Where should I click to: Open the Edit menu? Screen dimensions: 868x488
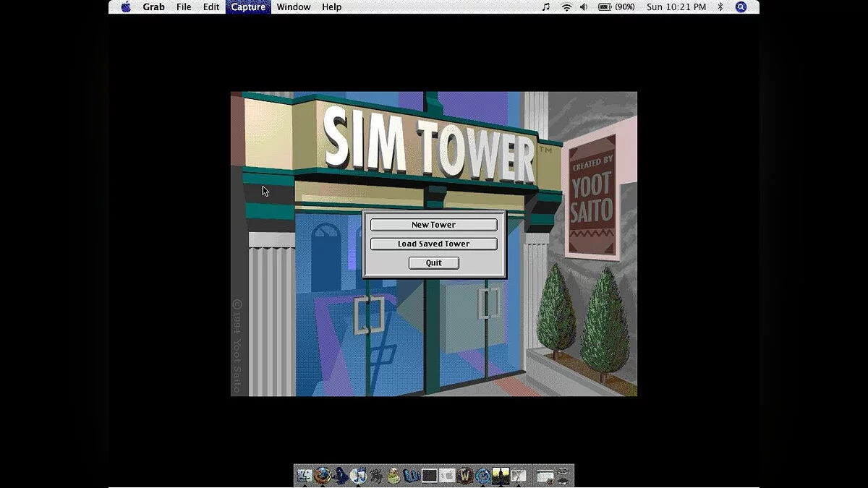point(210,7)
